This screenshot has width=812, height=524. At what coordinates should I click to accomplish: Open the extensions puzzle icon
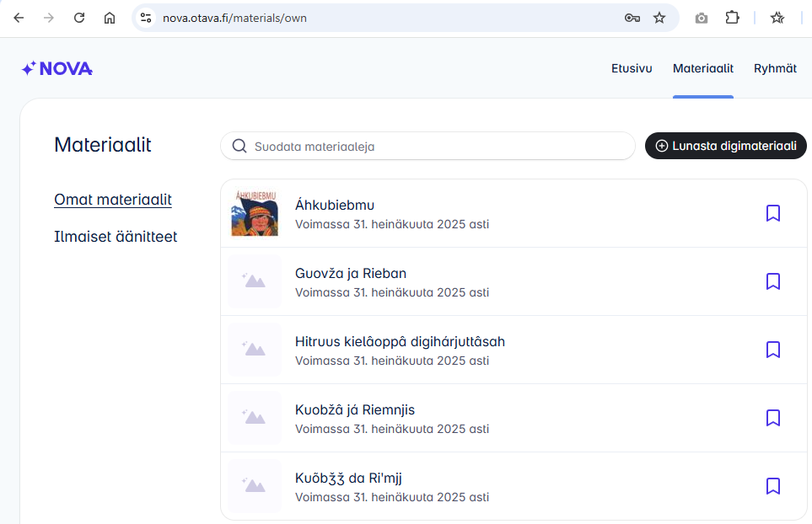point(732,18)
